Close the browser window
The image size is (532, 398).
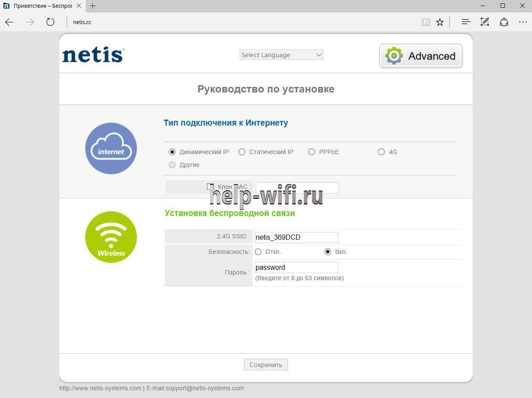pyautogui.click(x=522, y=6)
